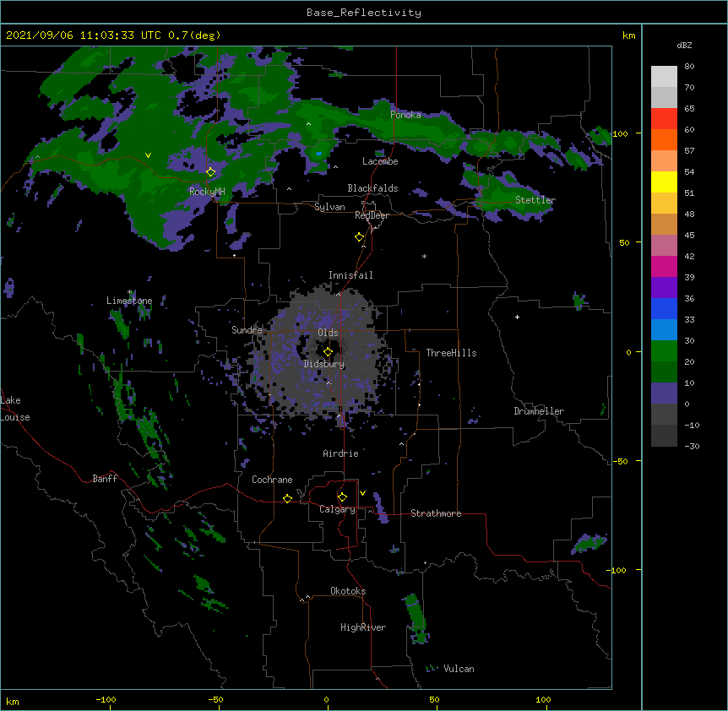Select the peach 54-57 dBZ legend swatch
The width and height of the screenshot is (728, 711).
tap(664, 161)
